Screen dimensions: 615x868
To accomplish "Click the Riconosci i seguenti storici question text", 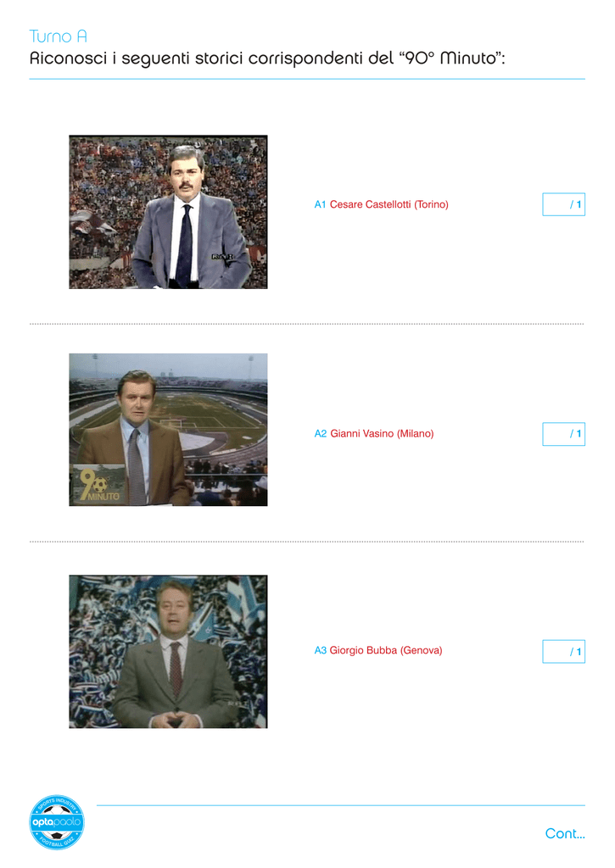I will coord(267,58).
